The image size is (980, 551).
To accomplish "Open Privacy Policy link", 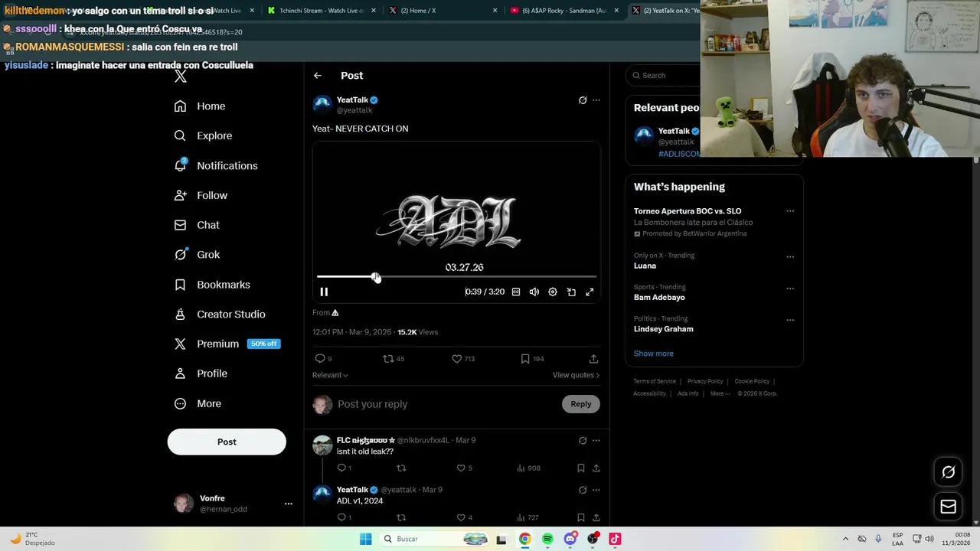I will click(705, 381).
